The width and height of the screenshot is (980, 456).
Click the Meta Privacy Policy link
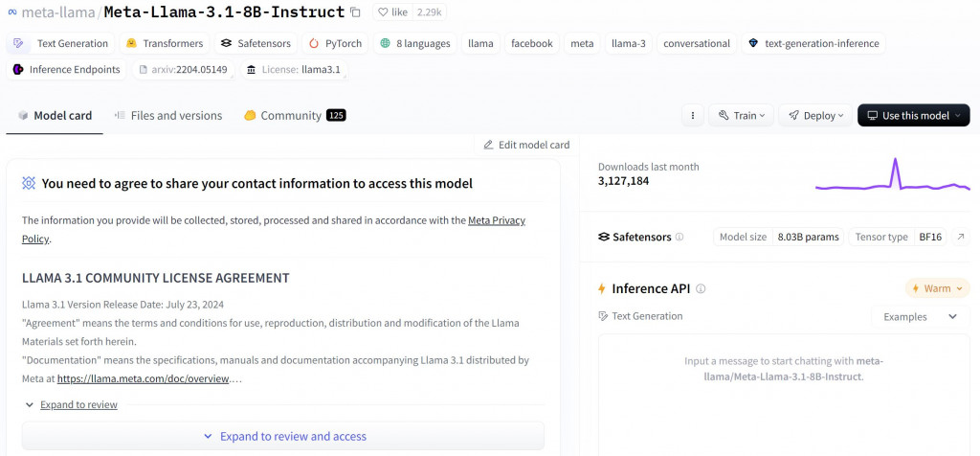(496, 220)
